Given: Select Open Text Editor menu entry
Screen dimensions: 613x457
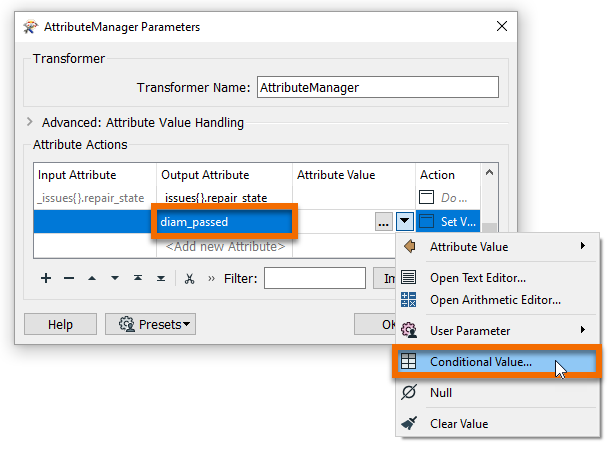Looking at the screenshot, I should click(x=478, y=278).
